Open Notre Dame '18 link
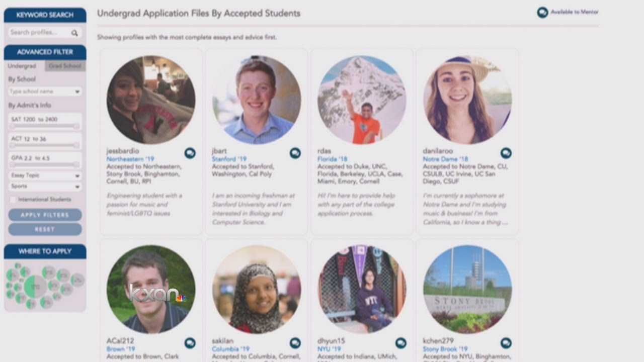Image resolution: width=644 pixels, height=362 pixels. [x=445, y=159]
